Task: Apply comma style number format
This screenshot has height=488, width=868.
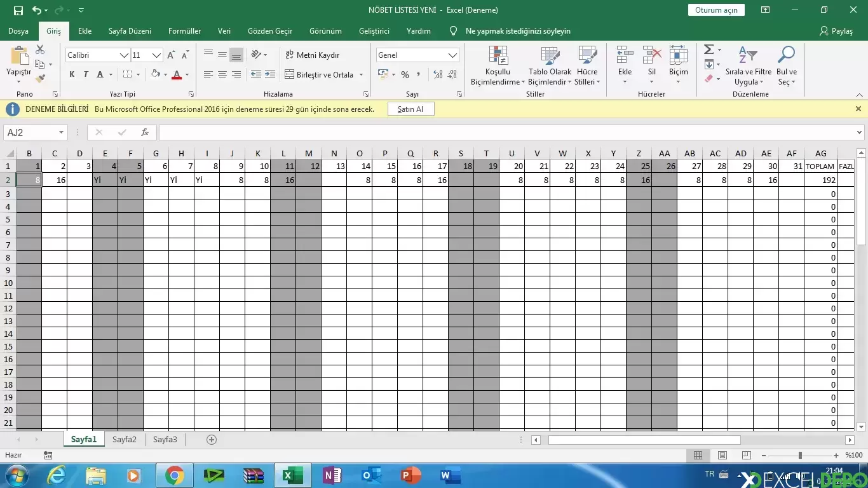Action: pyautogui.click(x=419, y=74)
